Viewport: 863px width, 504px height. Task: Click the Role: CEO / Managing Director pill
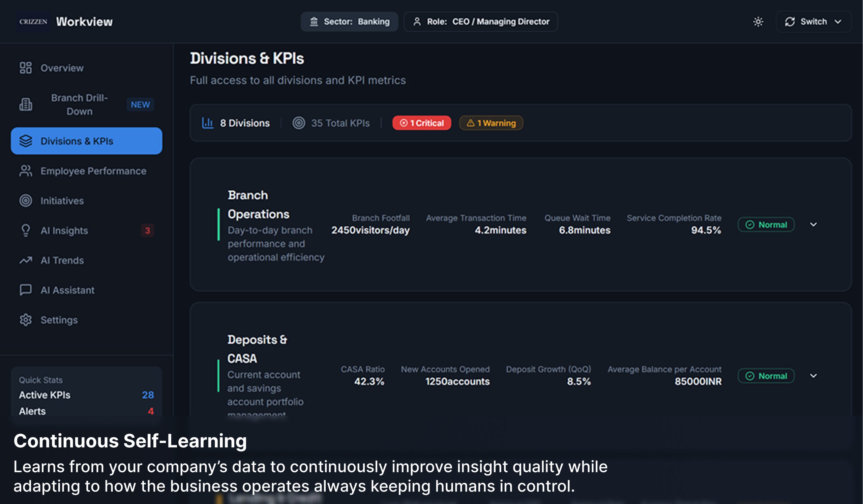[x=480, y=22]
